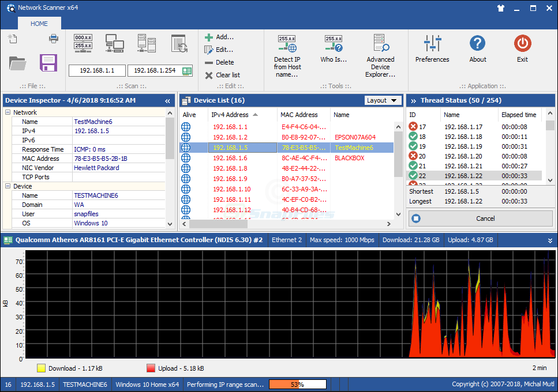
Task: Select device row 192.168.1.2
Action: coord(286,137)
